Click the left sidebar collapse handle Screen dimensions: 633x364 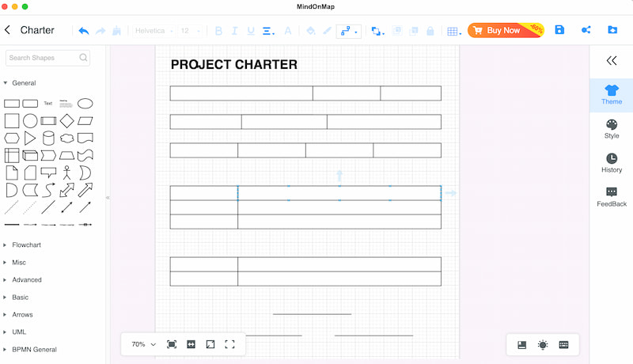[x=108, y=198]
